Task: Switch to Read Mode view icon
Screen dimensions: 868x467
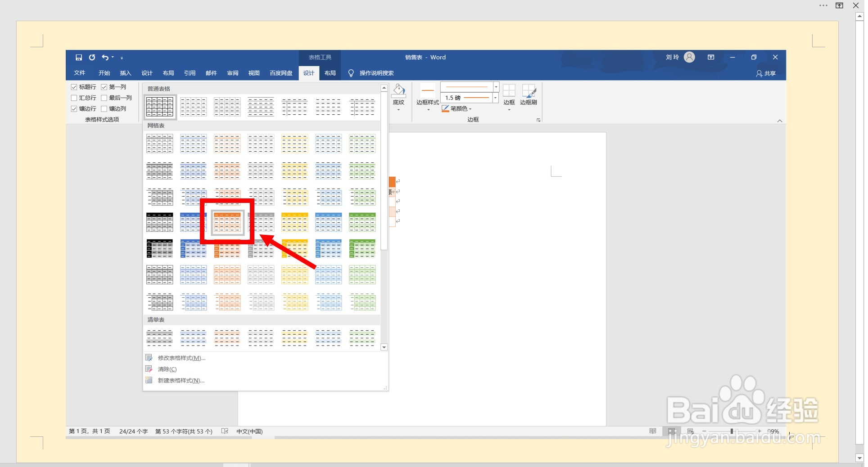Action: coord(653,431)
